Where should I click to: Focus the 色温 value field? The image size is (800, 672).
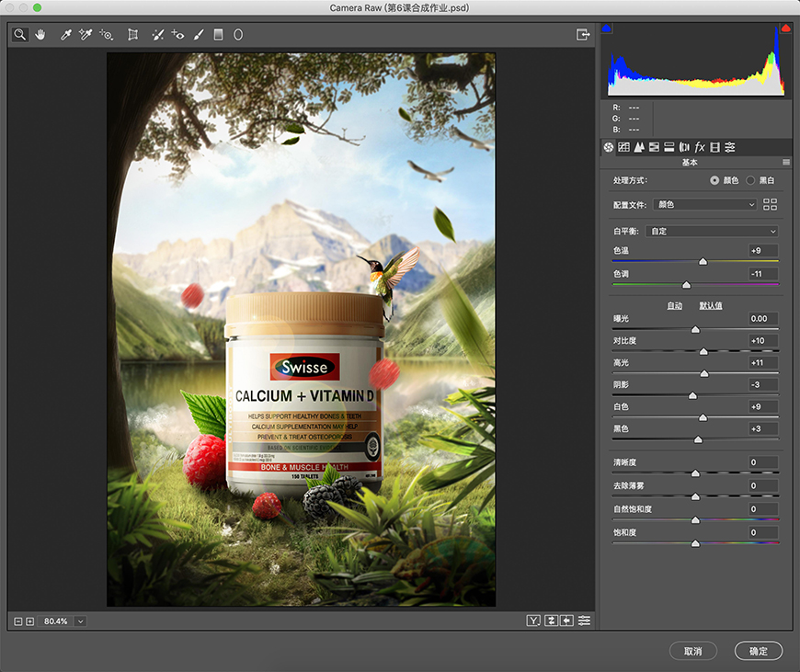(x=763, y=251)
